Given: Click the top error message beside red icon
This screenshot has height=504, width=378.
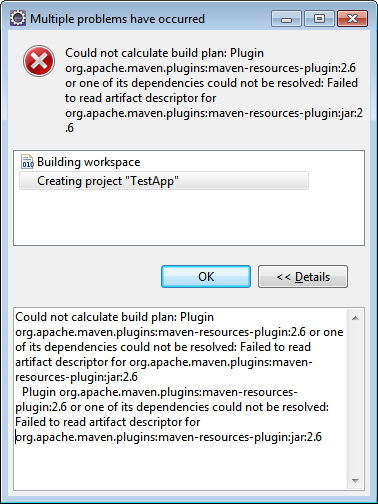Looking at the screenshot, I should click(x=214, y=90).
